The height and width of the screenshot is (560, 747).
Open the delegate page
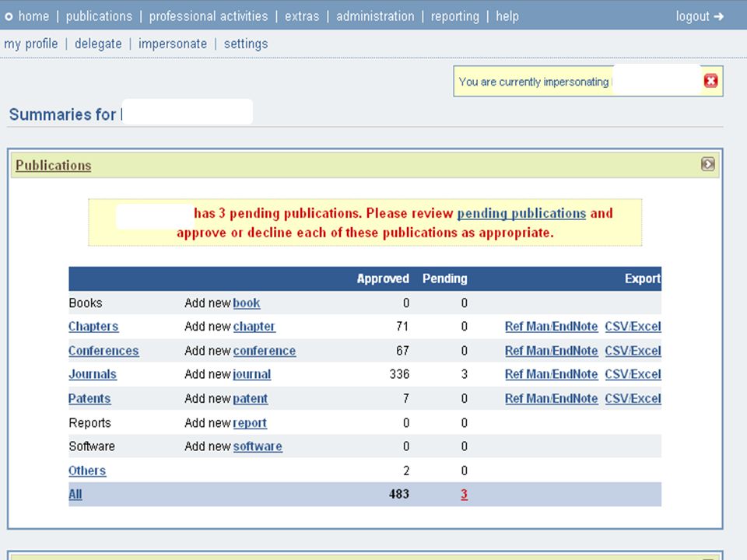tap(98, 44)
